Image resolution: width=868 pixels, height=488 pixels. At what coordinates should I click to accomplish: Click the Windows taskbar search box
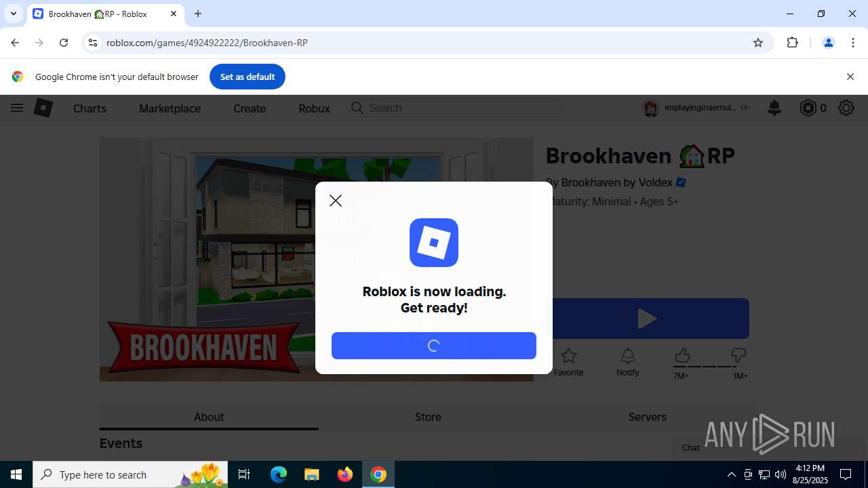coord(131,474)
